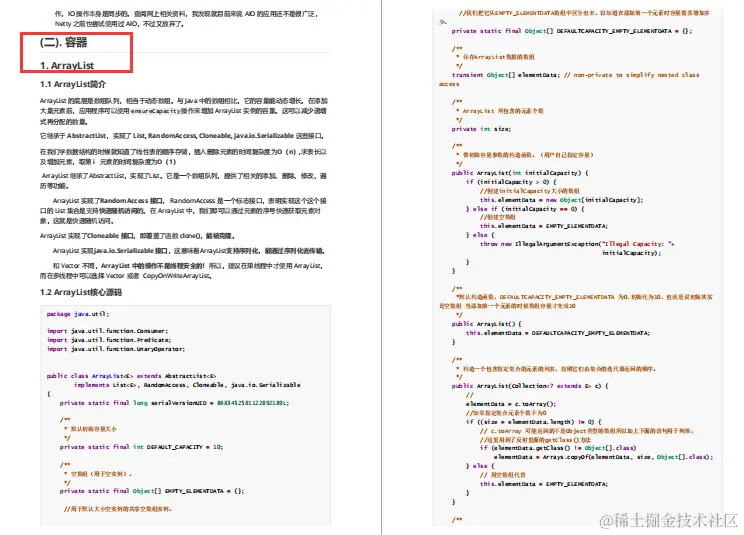This screenshot has height=535, width=744.
Task: Click the line "import java.util.function.Predicate;"
Action: point(109,340)
